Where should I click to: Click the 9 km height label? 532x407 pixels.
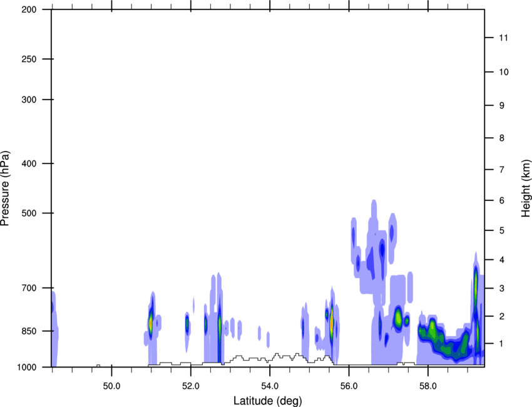pyautogui.click(x=502, y=106)
